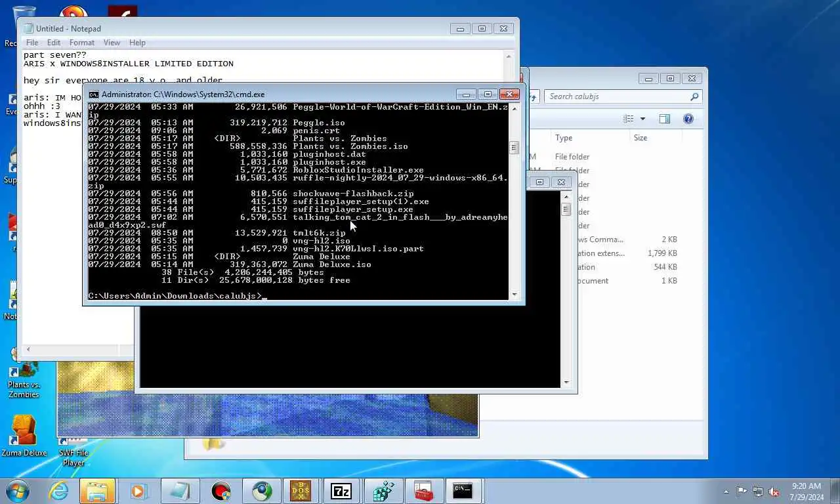Image resolution: width=840 pixels, height=504 pixels.
Task: Open the network tray icon
Action: coord(758,492)
